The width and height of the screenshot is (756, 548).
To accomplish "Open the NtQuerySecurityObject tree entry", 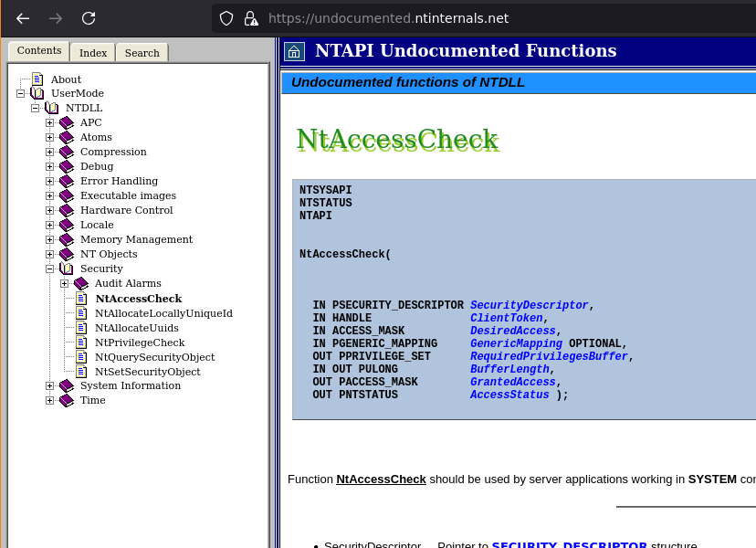I will click(x=154, y=357).
